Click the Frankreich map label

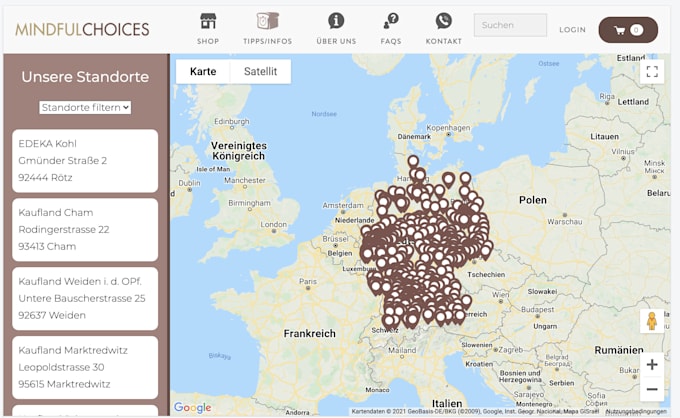(x=310, y=333)
